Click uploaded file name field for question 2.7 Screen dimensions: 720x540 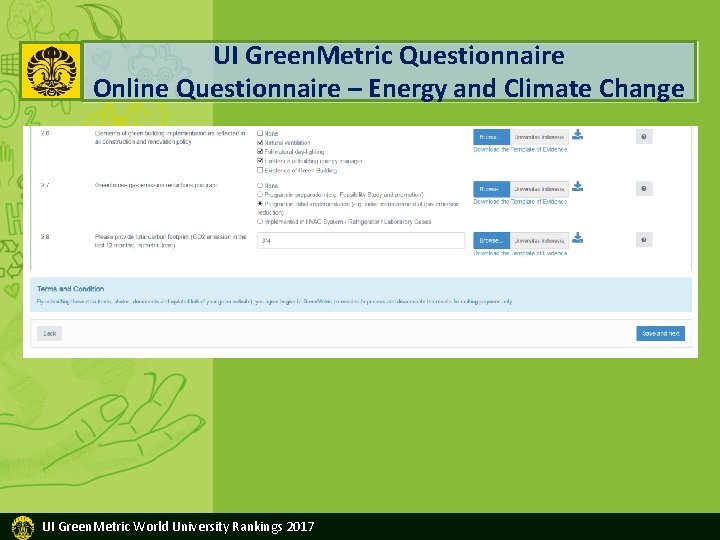coord(539,189)
